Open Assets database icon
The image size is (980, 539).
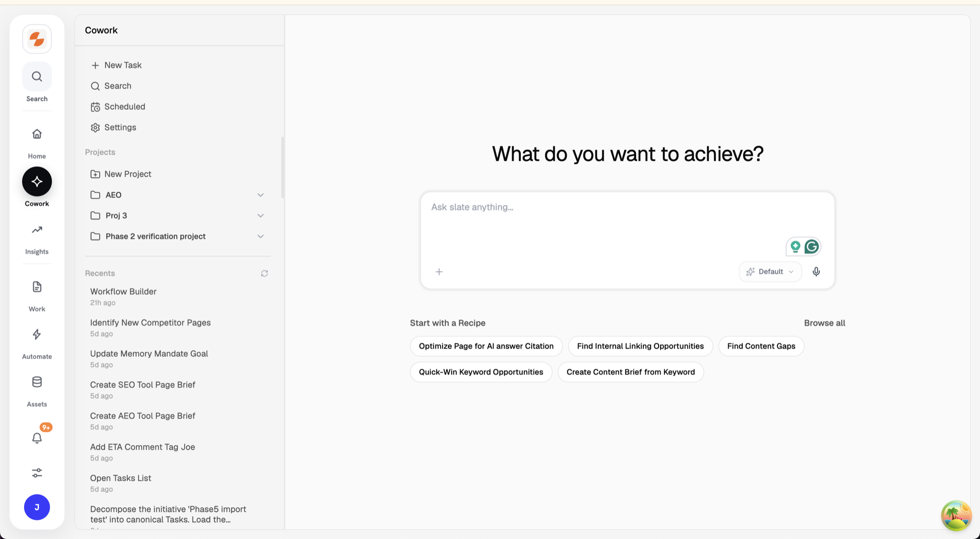37,382
